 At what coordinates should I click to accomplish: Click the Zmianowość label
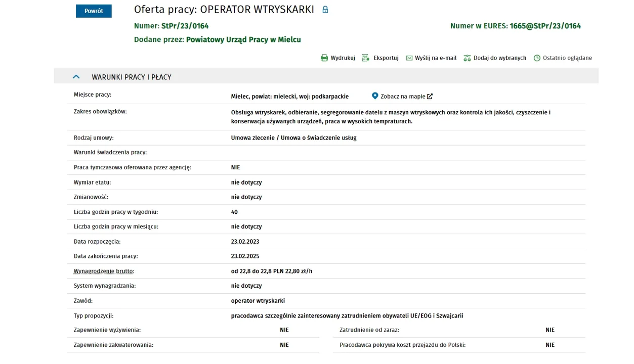pos(91,197)
